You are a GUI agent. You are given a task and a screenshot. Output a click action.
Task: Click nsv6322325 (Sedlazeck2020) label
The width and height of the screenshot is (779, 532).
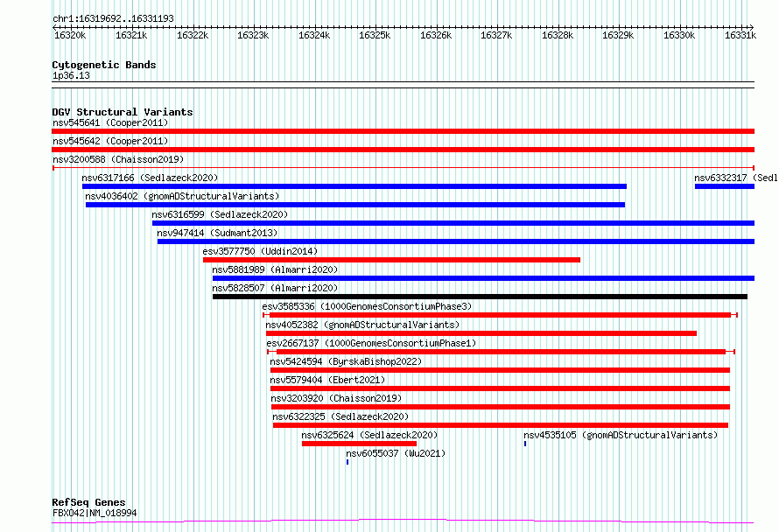340,416
